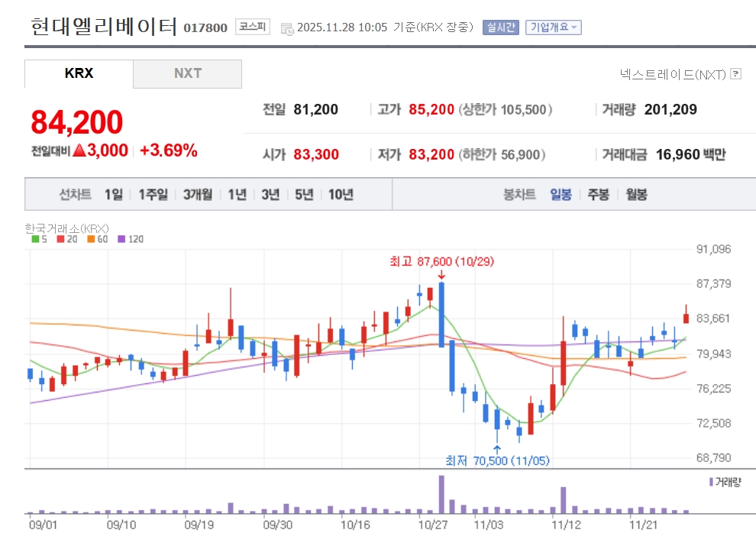Click the 하한가 56,900 text
The image size is (756, 546).
502,154
